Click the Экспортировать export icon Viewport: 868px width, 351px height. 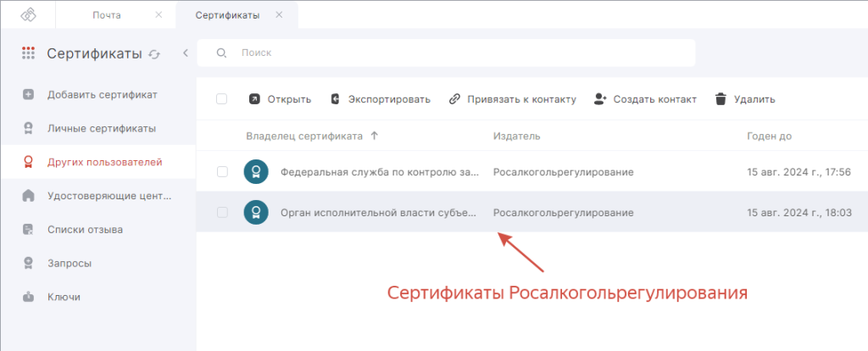[335, 100]
